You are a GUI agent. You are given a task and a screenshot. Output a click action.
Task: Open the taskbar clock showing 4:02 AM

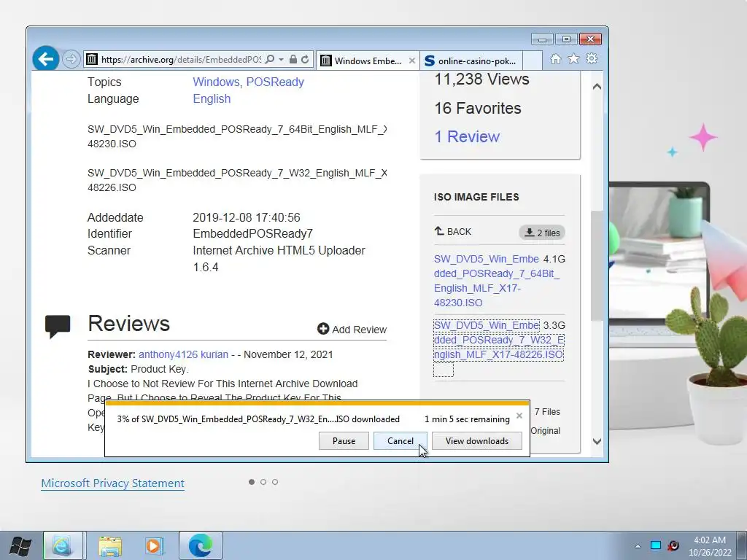pyautogui.click(x=710, y=546)
